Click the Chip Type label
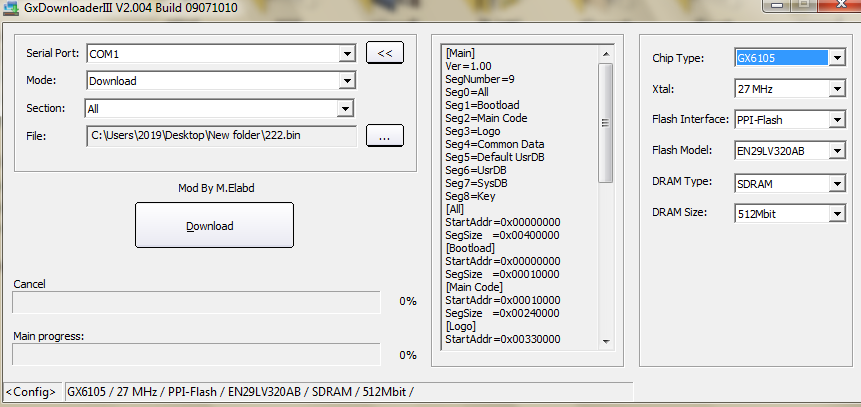 click(x=678, y=58)
